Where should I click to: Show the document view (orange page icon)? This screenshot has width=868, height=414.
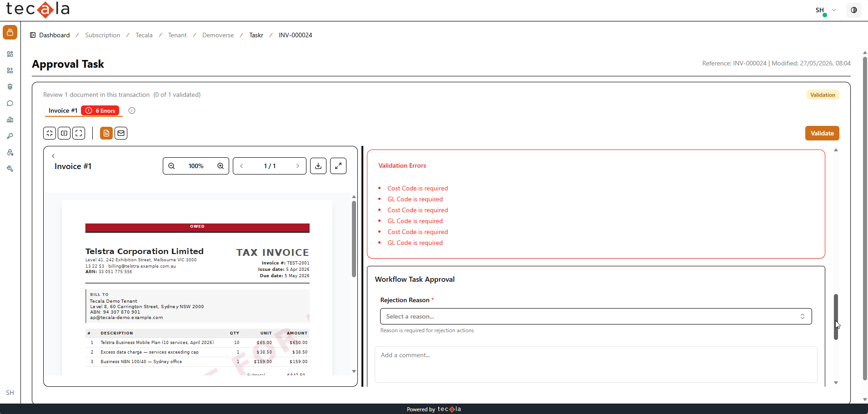pyautogui.click(x=106, y=133)
